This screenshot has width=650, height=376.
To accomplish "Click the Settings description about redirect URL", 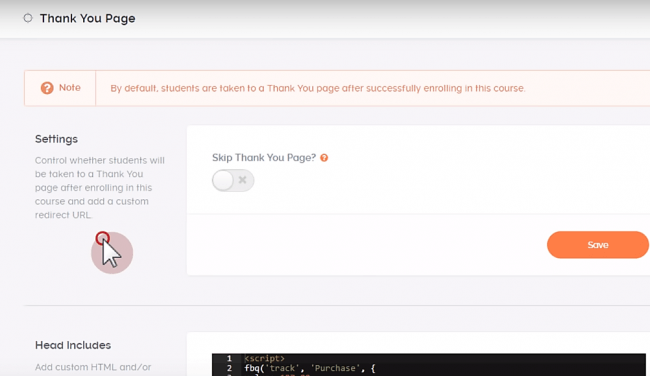I will (99, 187).
